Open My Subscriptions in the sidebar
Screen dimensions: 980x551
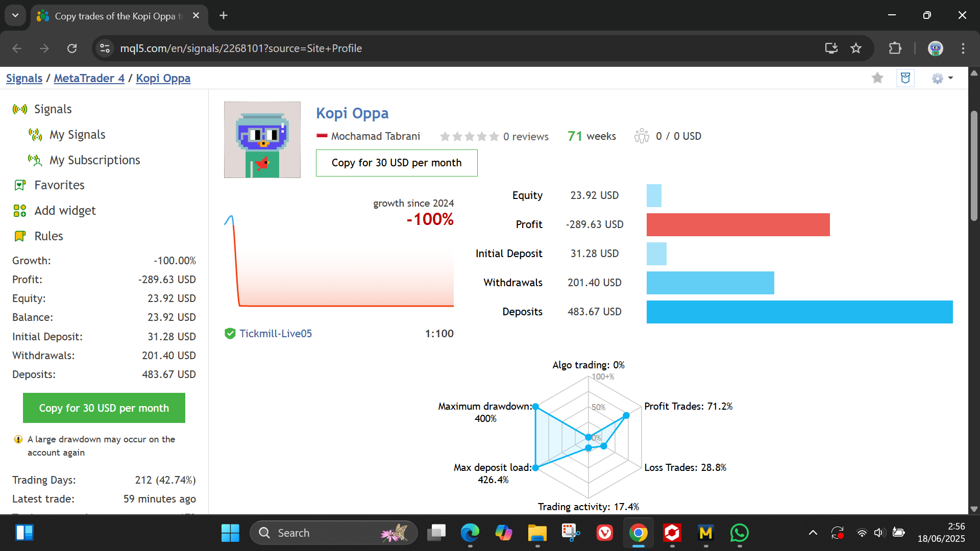click(94, 160)
